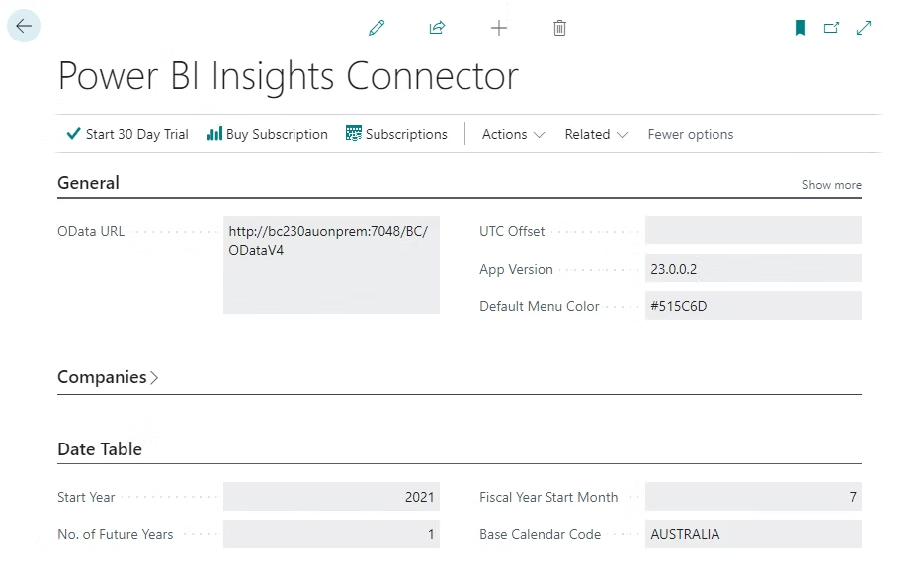Click the Power BI Insights Connector title
Image resolution: width=924 pixels, height=565 pixels.
click(289, 77)
